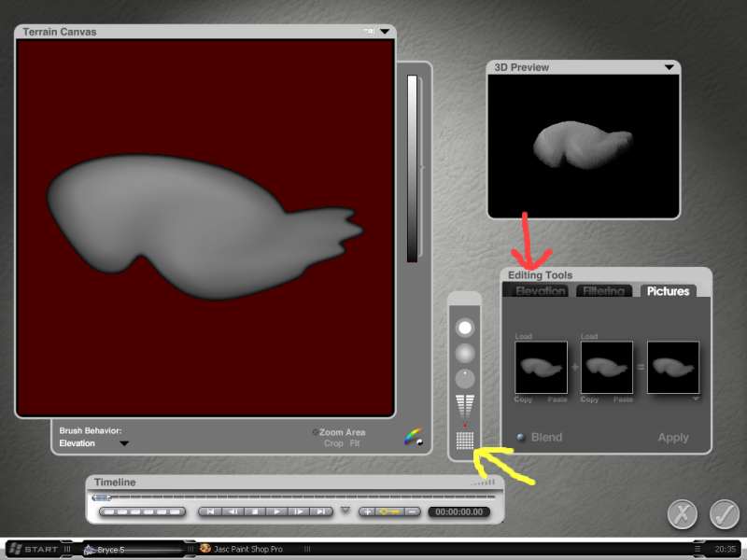
Task: Click the Apply button in Editing Tools
Action: pyautogui.click(x=672, y=437)
